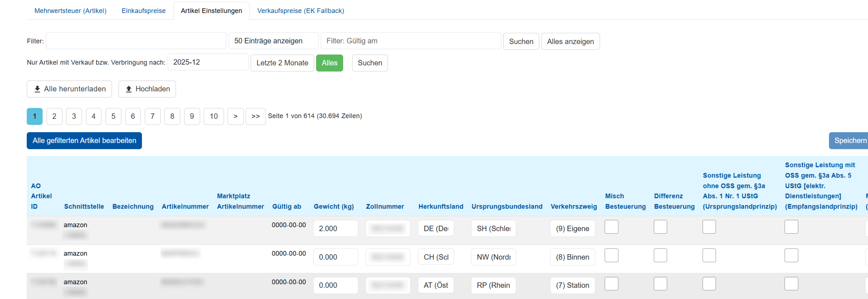Open the 50 Einträge anzeigen dropdown
The width and height of the screenshot is (868, 299).
point(274,41)
